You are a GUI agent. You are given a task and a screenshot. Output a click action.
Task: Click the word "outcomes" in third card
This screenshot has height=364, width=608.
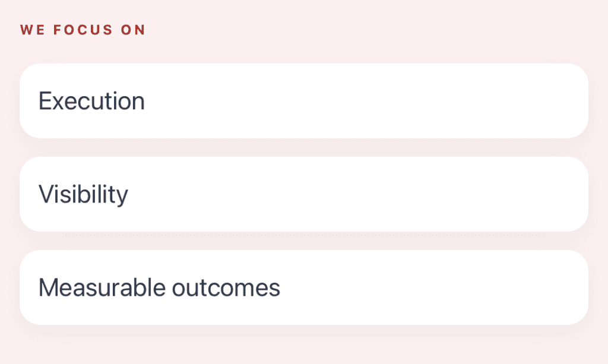tap(226, 288)
